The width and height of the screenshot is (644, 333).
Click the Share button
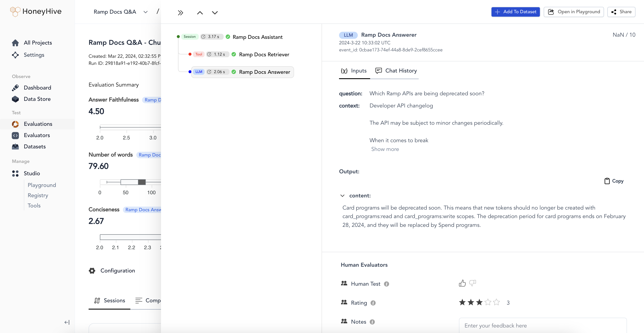tap(621, 12)
